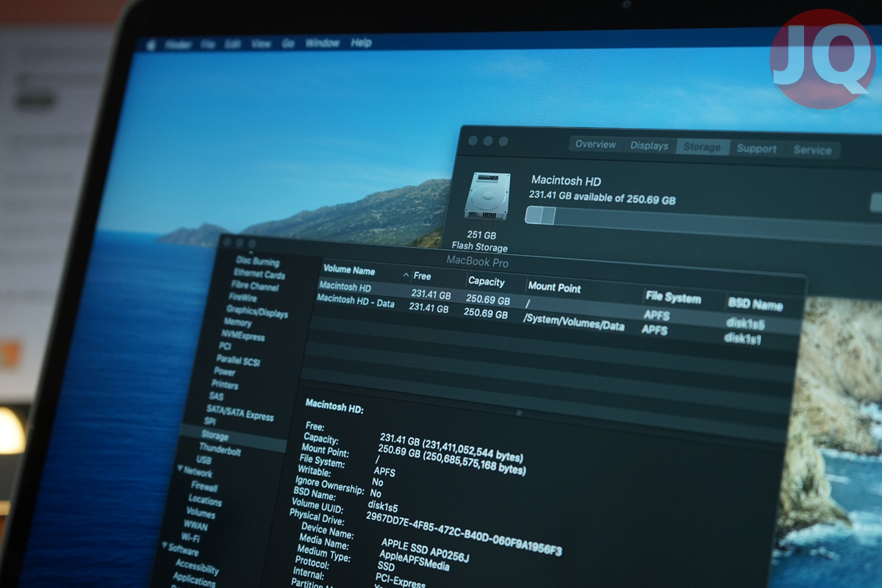Toggle the Volume Name sort arrow

tap(406, 275)
